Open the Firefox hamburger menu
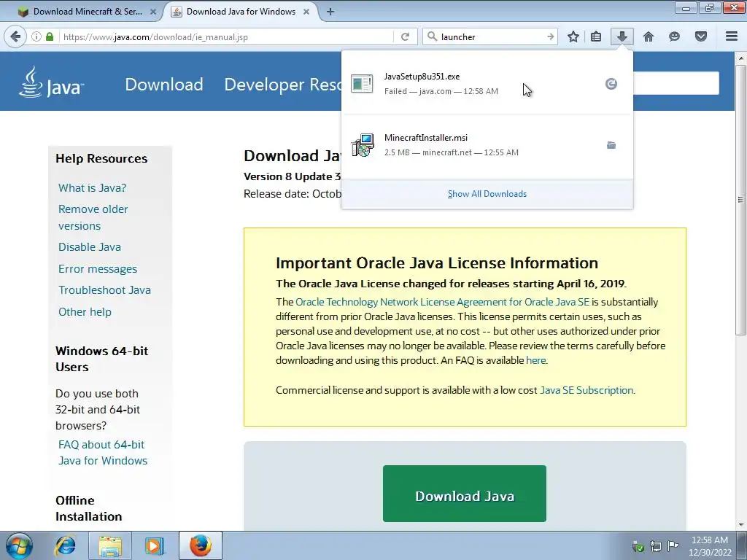Viewport: 747px width, 560px height. [732, 36]
